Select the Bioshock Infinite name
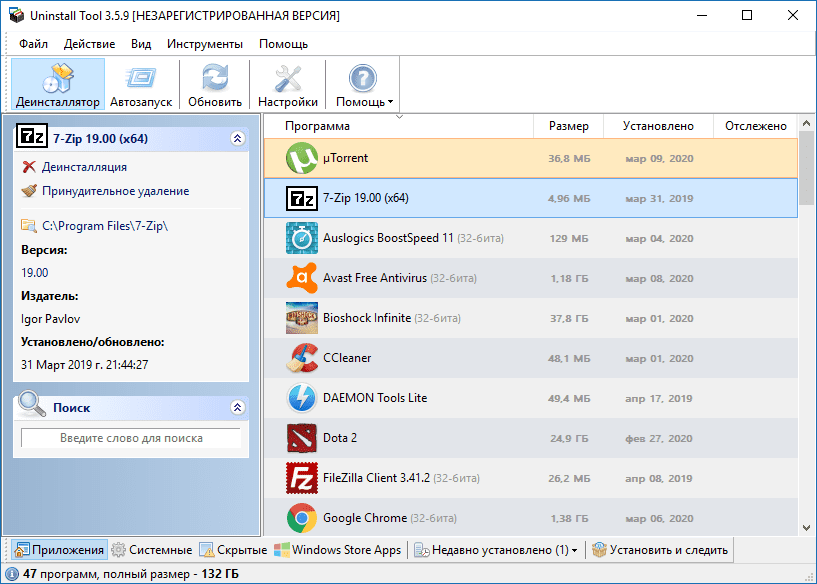The height and width of the screenshot is (584, 817). (367, 318)
